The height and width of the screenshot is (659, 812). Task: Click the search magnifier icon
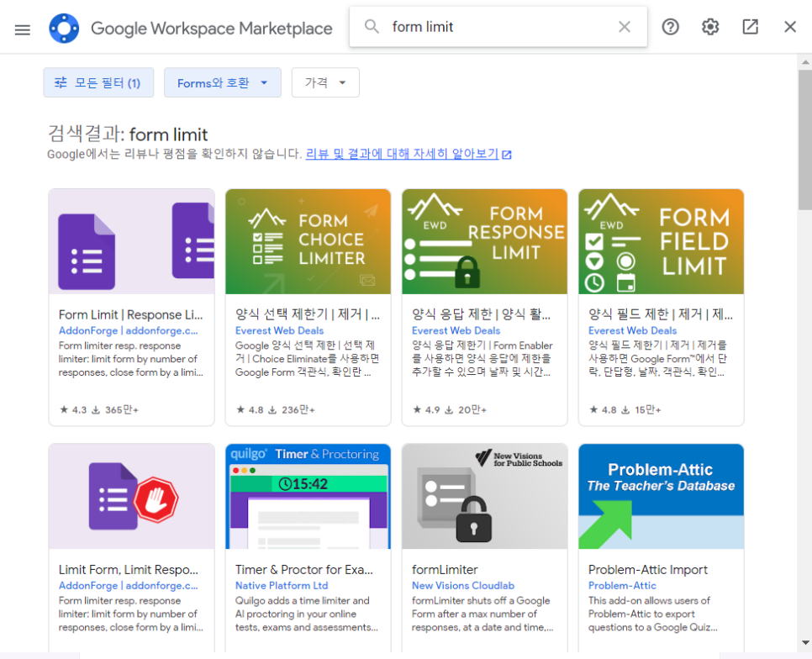pos(372,26)
